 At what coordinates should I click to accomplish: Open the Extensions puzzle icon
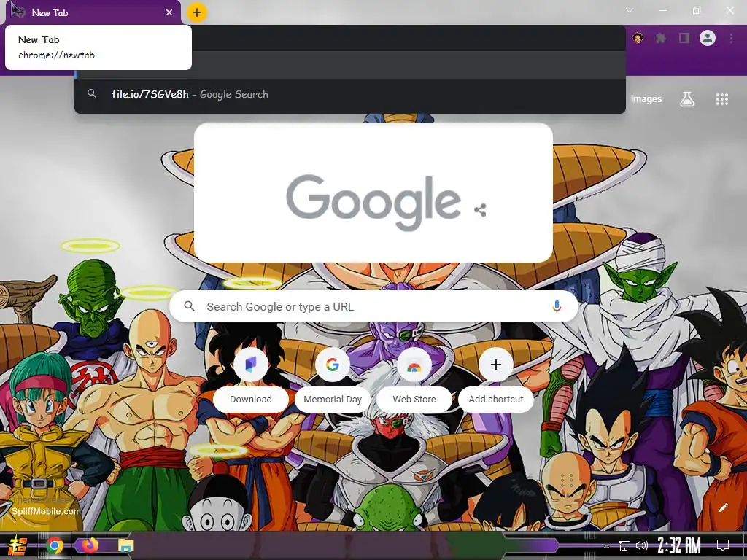(x=661, y=38)
